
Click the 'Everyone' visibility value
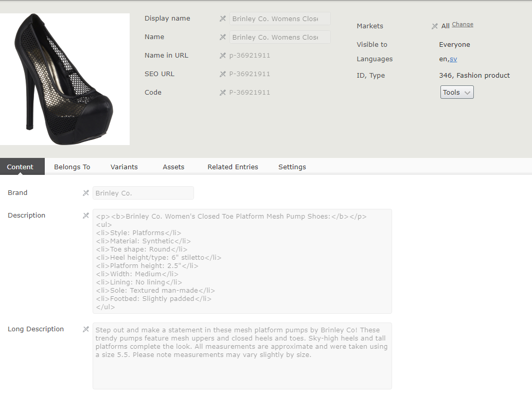point(454,44)
